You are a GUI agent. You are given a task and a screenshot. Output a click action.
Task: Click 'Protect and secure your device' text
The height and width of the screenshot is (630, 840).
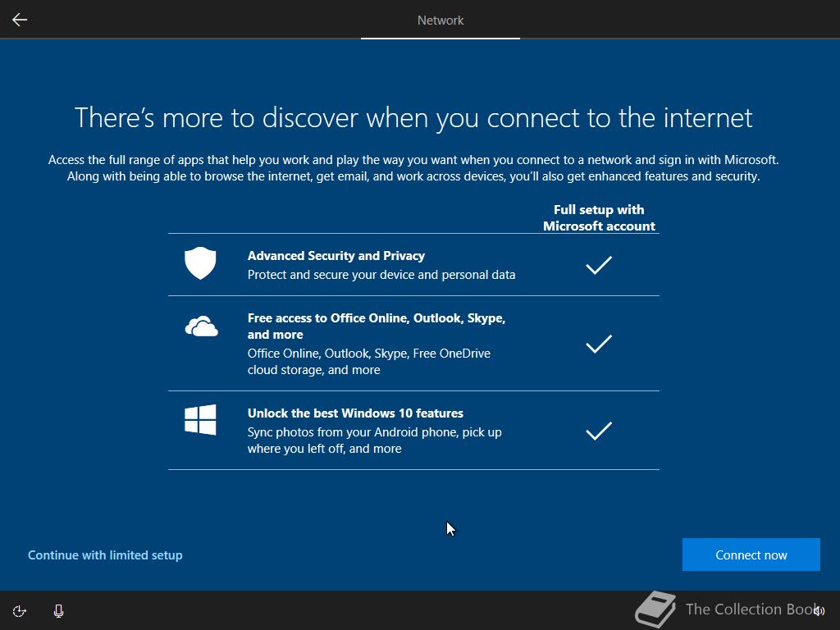tap(381, 275)
